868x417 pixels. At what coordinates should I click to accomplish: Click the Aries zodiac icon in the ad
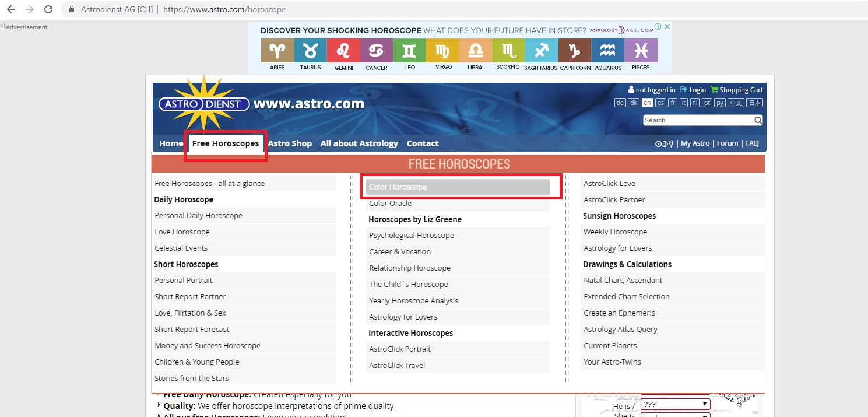point(277,51)
